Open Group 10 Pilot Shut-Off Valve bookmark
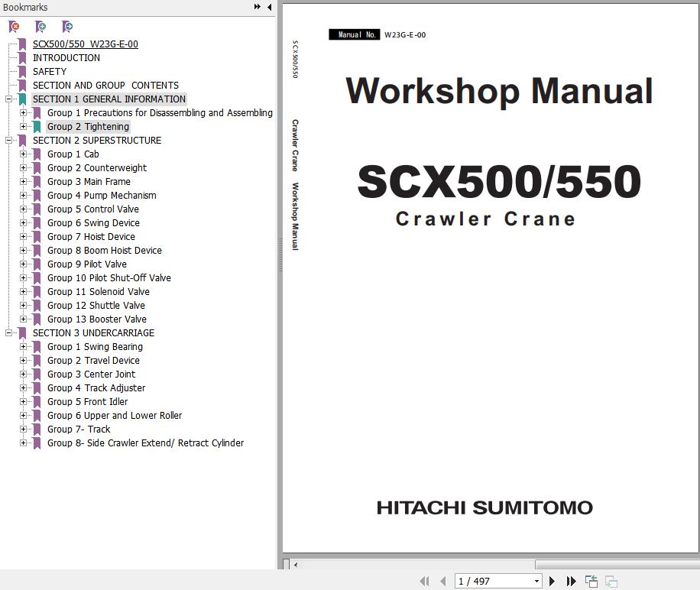Image resolution: width=700 pixels, height=590 pixels. 109,278
